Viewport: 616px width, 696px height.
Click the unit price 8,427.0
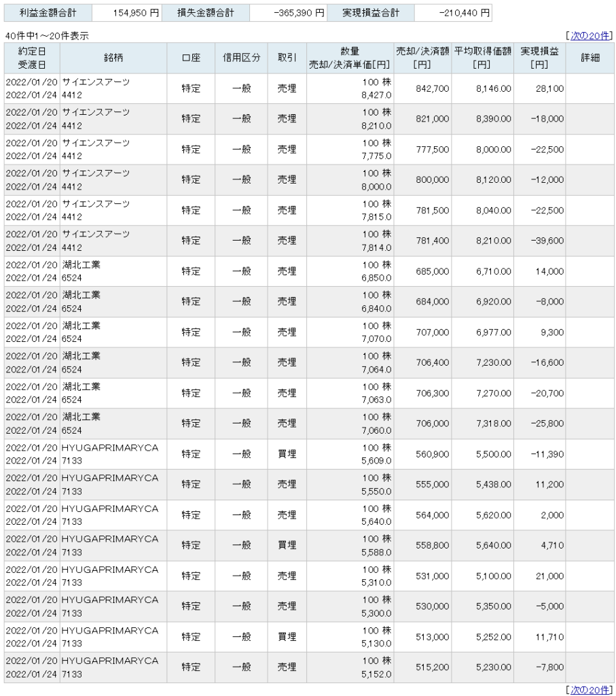(376, 95)
